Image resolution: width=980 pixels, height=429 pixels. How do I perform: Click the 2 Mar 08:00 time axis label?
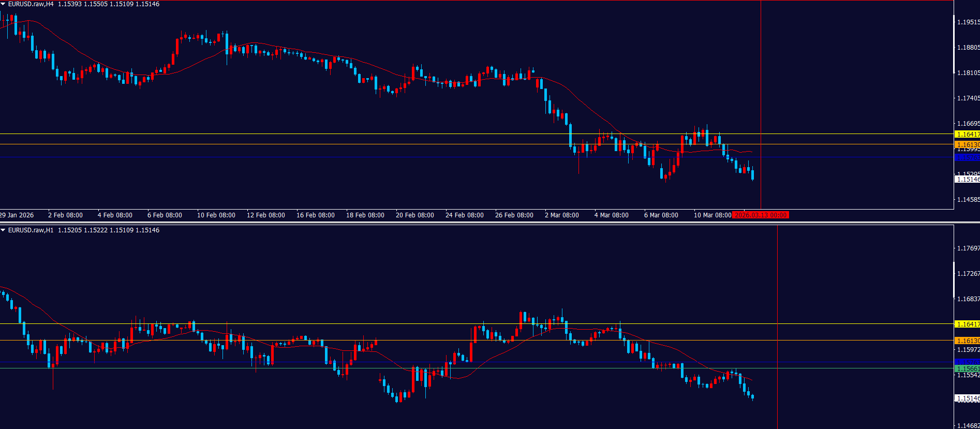click(x=561, y=215)
